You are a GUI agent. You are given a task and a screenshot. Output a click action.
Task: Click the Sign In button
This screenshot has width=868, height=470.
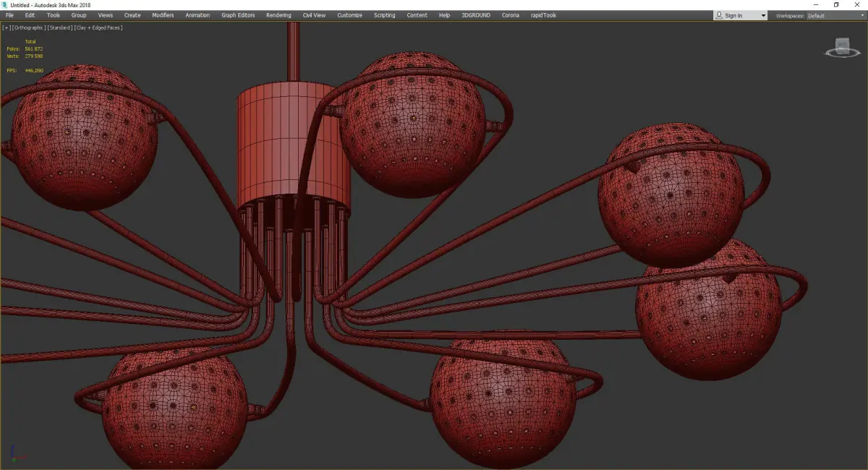[x=740, y=15]
